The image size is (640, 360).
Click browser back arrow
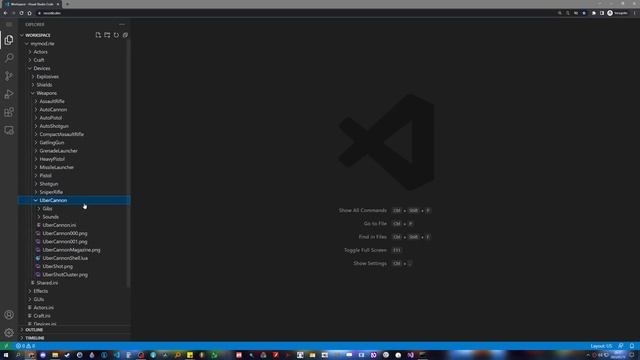5,13
